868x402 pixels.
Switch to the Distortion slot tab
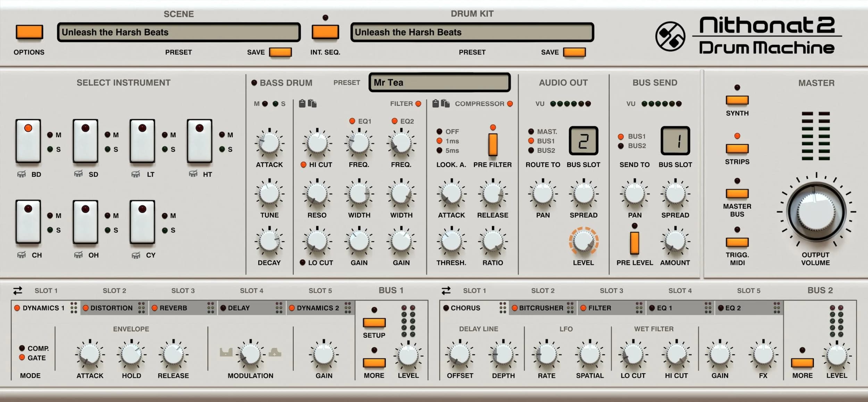tap(111, 308)
